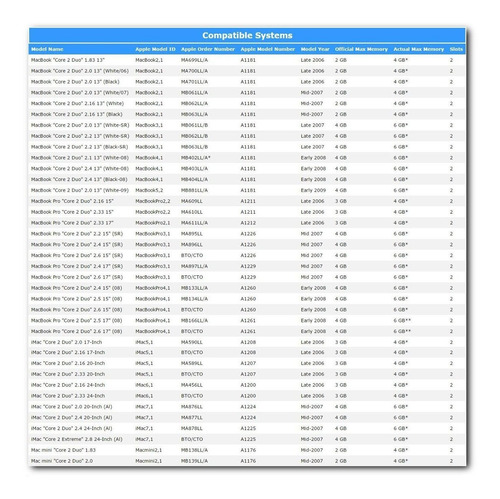Select Mac mini "Core 2 Duo" 1.83

[x=63, y=450]
